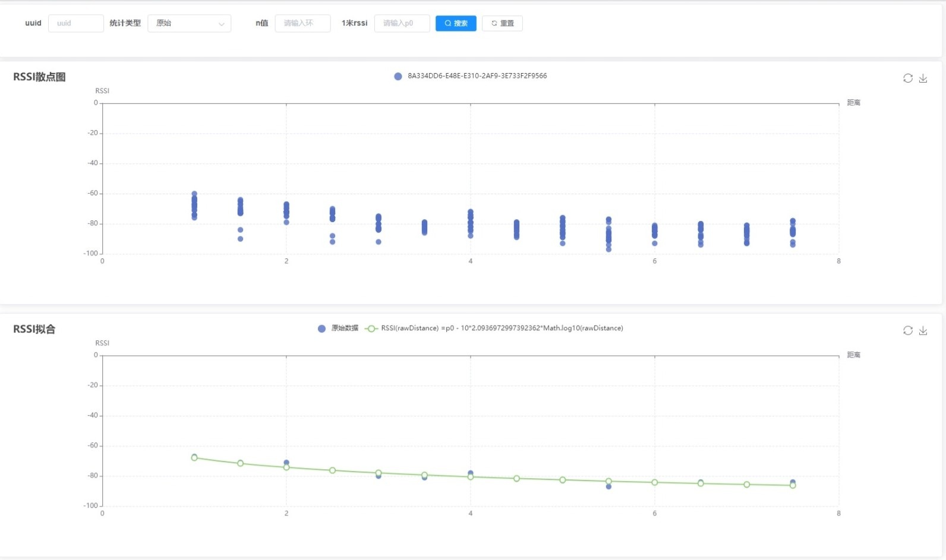Click the green fit-curve marker at distance 4

point(471,477)
